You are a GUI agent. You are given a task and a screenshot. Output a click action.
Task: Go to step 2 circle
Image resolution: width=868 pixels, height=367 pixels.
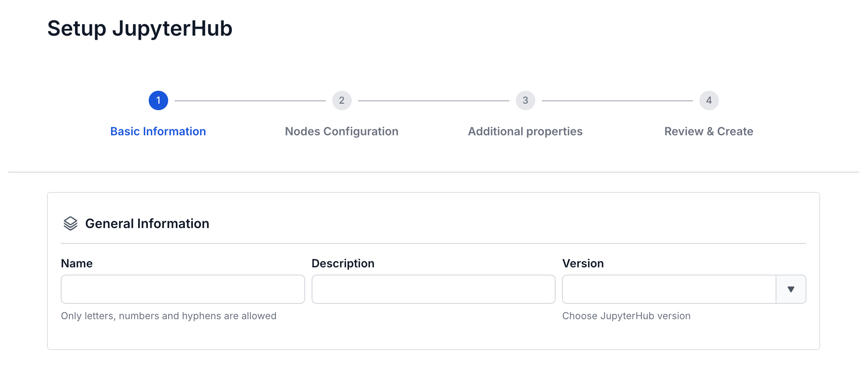pos(342,100)
